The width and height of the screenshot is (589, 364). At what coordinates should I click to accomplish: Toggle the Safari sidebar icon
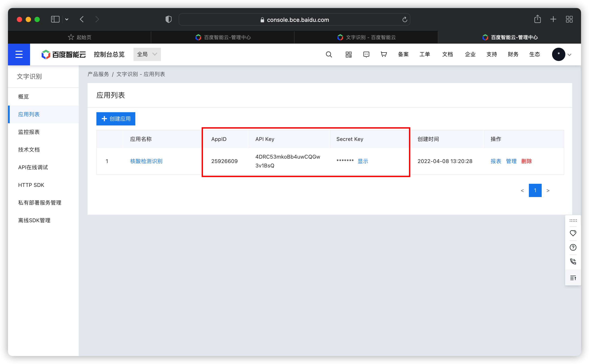[55, 19]
